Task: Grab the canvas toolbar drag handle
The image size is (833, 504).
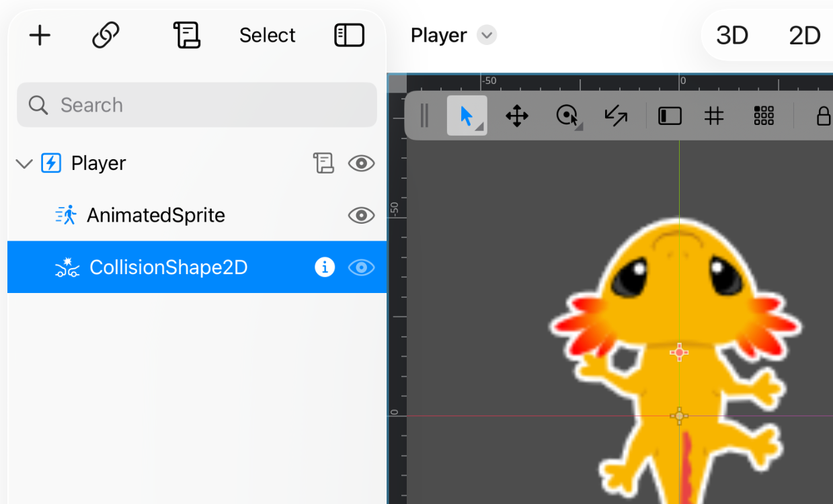Action: 424,116
